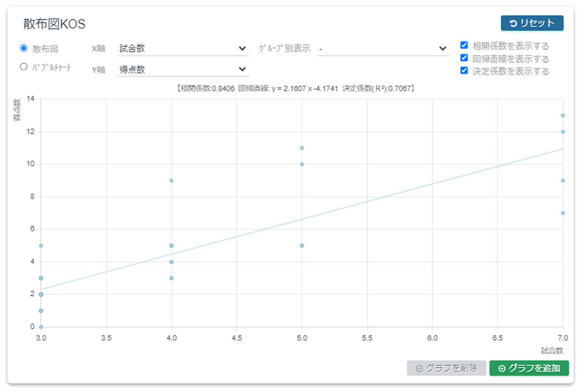The width and height of the screenshot is (580, 392).
Task: Click the data point at 7 games, 13 goals
Action: [x=563, y=115]
